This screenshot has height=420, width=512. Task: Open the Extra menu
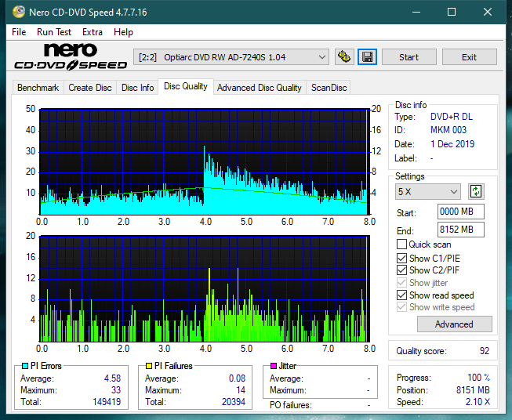coord(93,32)
